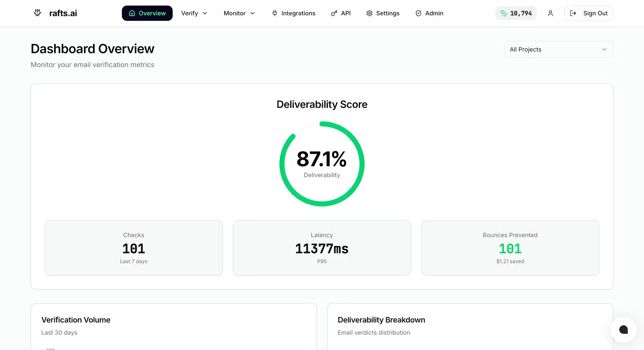Switch to the Overview tab

(x=147, y=13)
